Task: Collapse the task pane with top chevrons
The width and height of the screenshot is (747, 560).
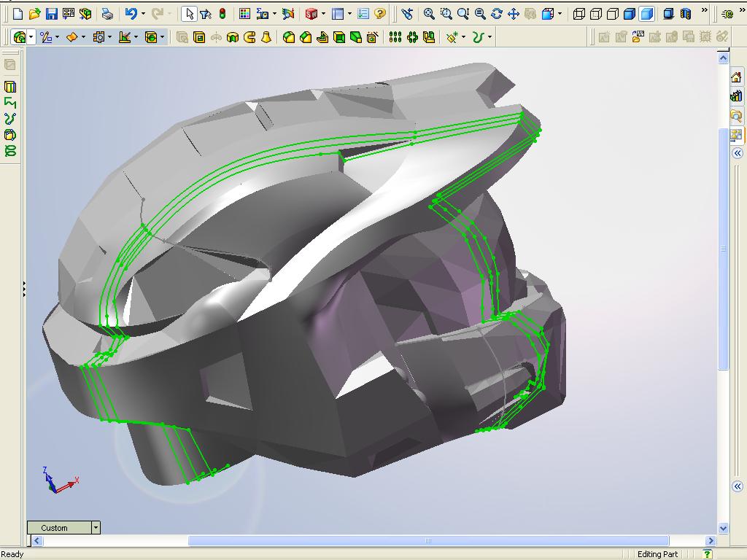Action: [x=738, y=153]
